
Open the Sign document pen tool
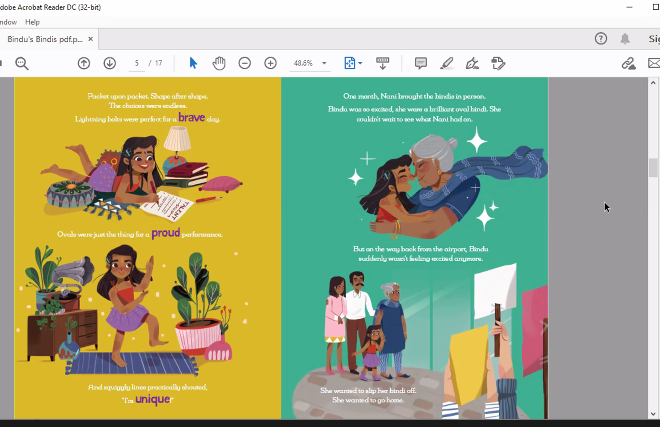472,63
